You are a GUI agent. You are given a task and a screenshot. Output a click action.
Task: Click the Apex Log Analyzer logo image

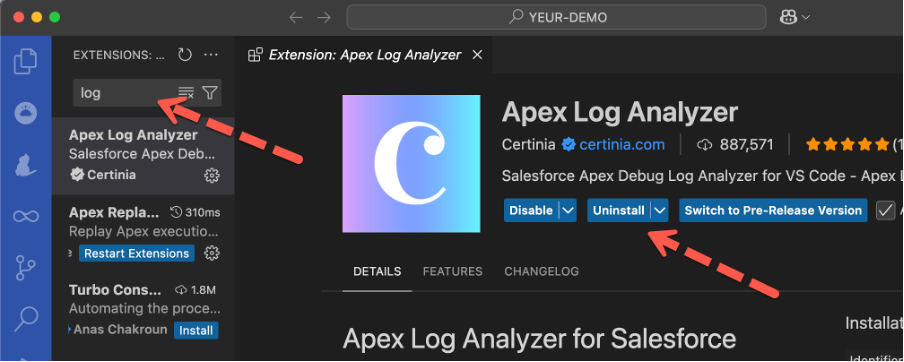pyautogui.click(x=411, y=164)
